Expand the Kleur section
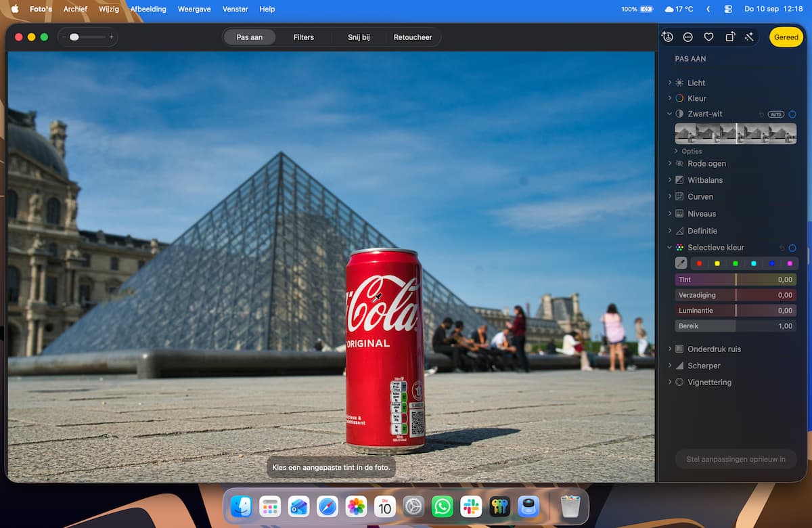Image resolution: width=812 pixels, height=528 pixels. (670, 98)
